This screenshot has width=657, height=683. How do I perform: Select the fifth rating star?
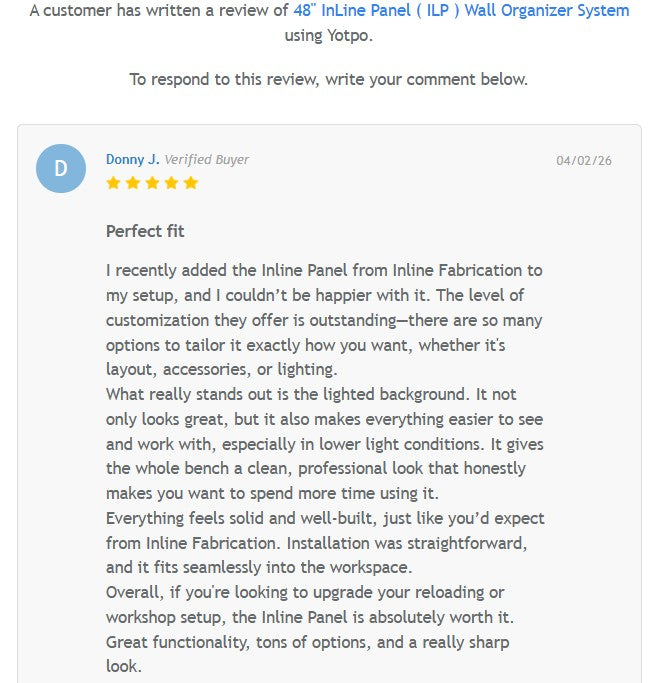pos(191,183)
